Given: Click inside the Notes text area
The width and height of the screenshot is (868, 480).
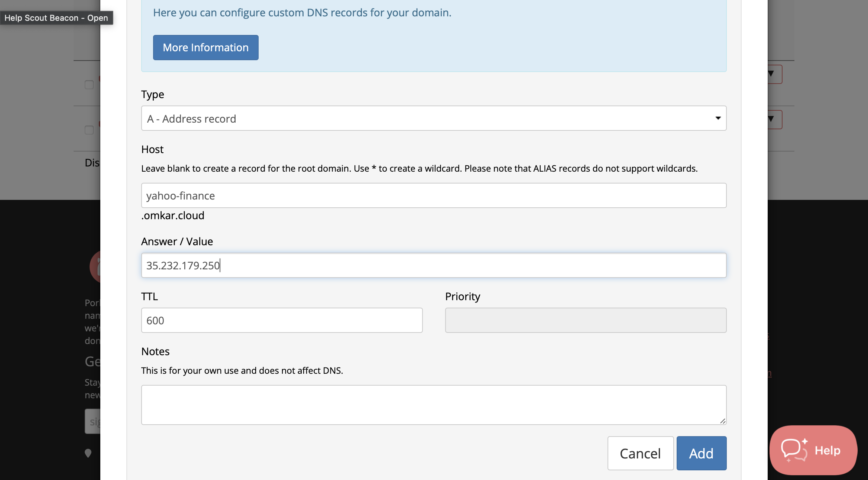Looking at the screenshot, I should [x=433, y=405].
